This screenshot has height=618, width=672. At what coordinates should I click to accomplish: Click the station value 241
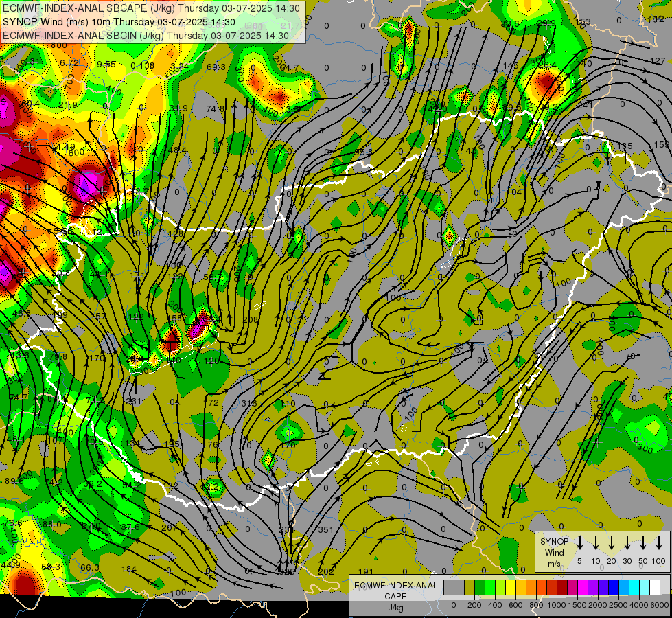(x=585, y=106)
